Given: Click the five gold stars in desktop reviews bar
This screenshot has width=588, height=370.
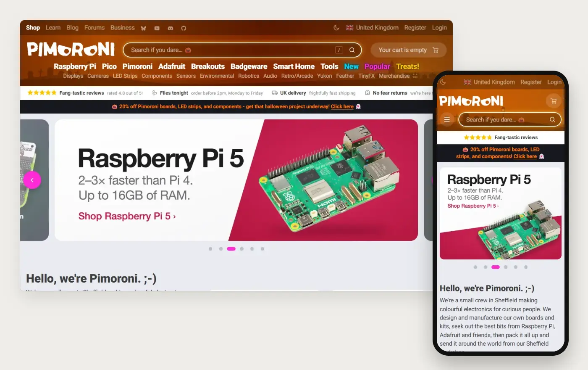Looking at the screenshot, I should click(42, 93).
